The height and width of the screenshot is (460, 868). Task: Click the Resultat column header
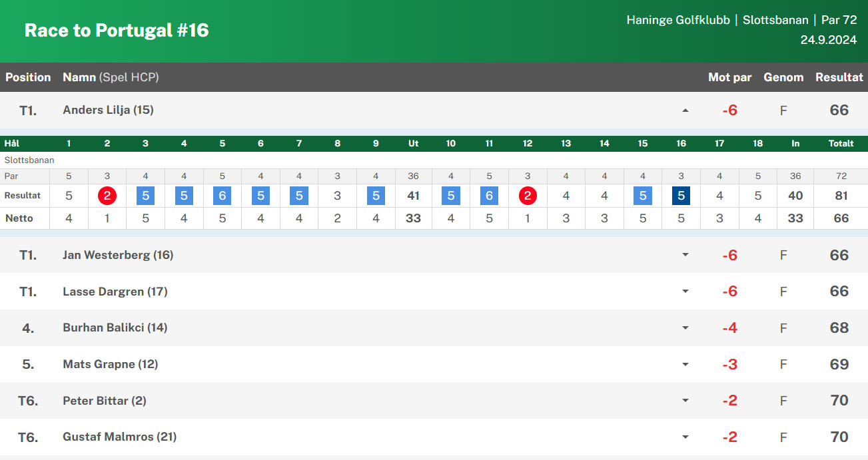tap(839, 77)
